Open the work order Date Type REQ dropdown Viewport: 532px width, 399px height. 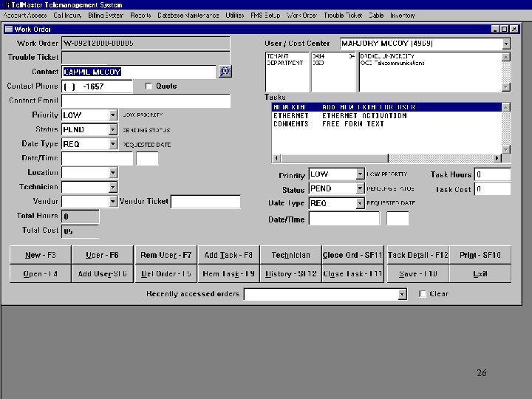113,144
